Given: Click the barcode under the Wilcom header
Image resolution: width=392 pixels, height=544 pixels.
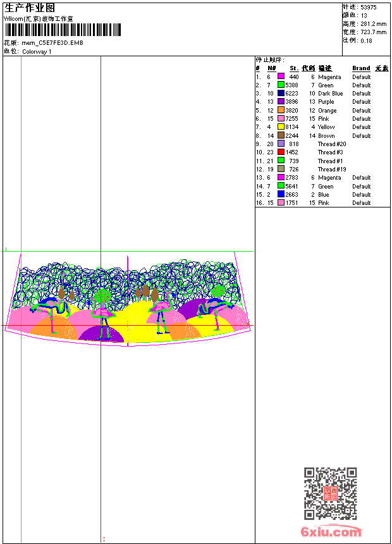Looking at the screenshot, I should [62, 30].
